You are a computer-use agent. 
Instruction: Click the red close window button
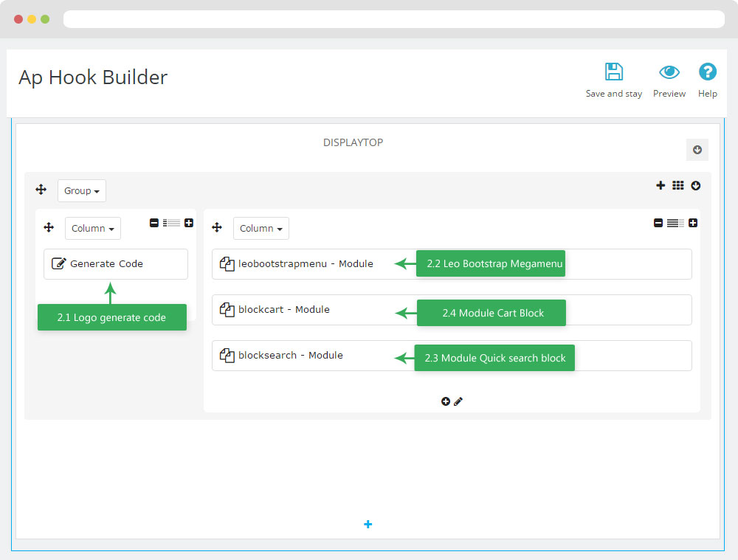(18, 19)
